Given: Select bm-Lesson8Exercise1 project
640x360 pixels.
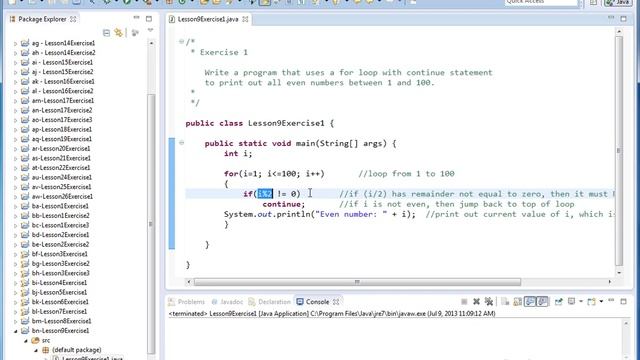Looking at the screenshot, I should tap(61, 321).
